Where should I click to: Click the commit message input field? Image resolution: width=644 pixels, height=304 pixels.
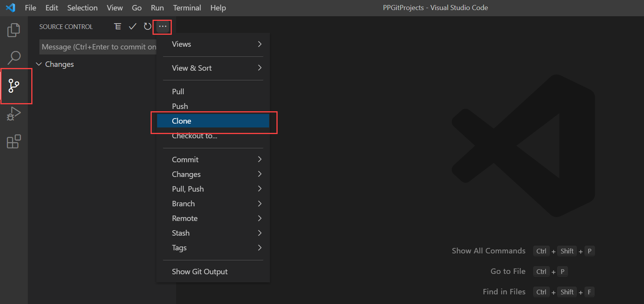pos(98,47)
